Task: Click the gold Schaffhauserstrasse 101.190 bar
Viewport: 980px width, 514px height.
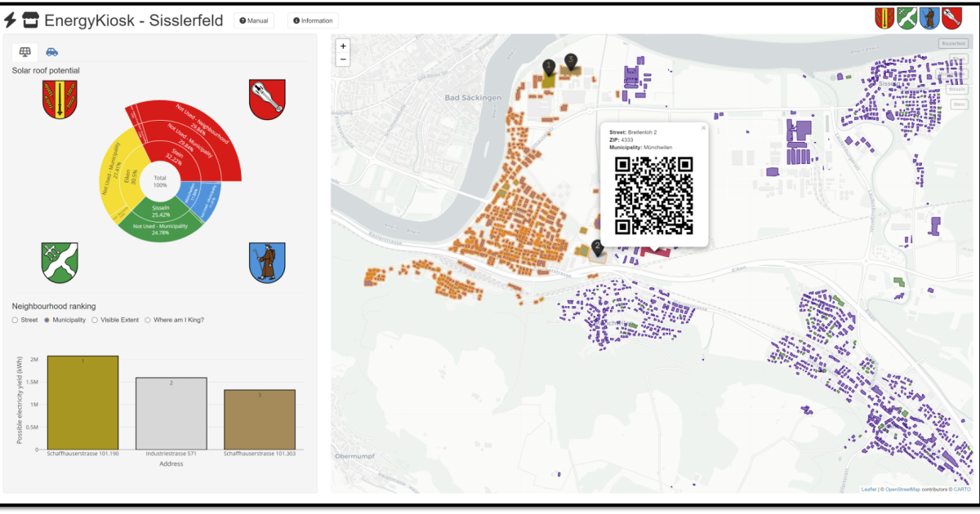Action: coord(82,402)
